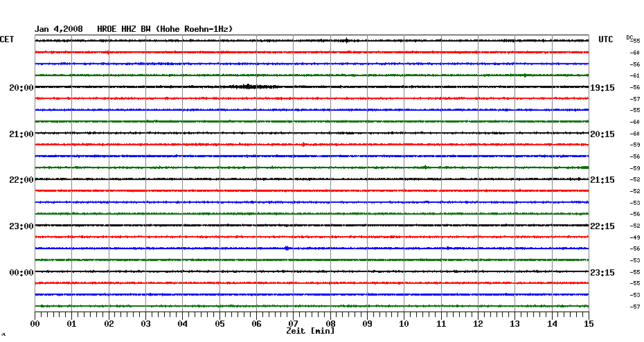Image resolution: width=644 pixels, height=342 pixels.
Task: Select the station code 'HROE HHZ BW'
Action: pos(124,29)
